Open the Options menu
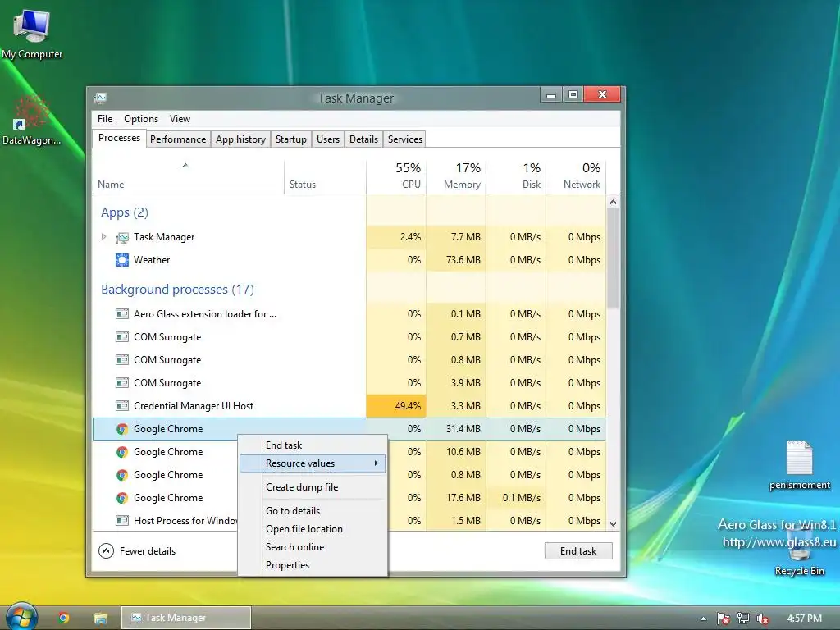Screen dimensions: 840x630 141,119
